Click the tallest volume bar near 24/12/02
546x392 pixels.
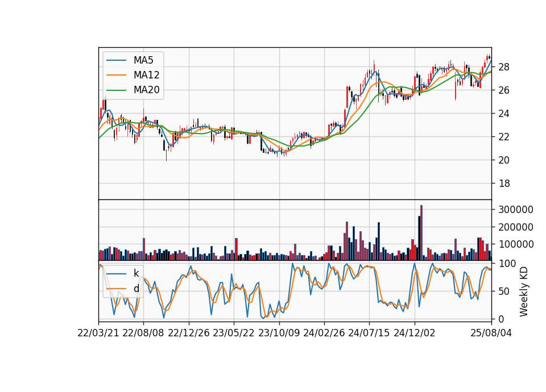click(x=421, y=233)
